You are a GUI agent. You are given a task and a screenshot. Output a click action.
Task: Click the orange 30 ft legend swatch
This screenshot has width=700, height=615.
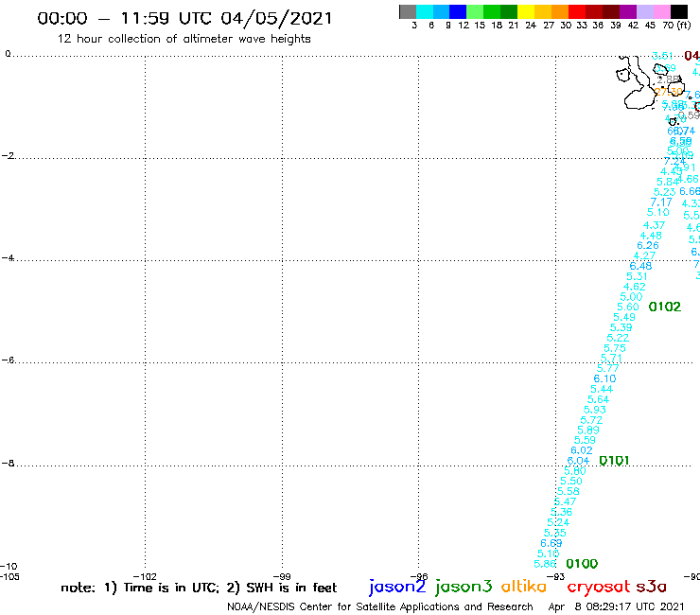coord(560,12)
